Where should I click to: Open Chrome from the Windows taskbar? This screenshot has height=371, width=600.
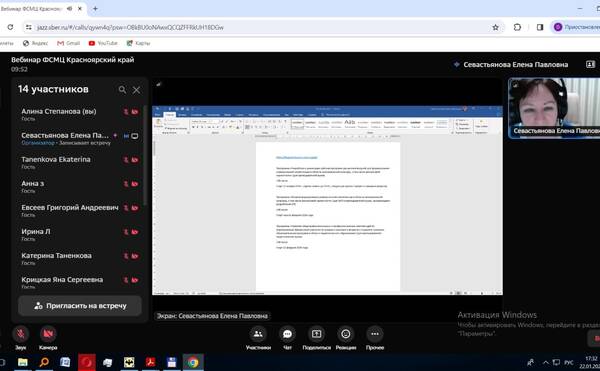point(193,362)
